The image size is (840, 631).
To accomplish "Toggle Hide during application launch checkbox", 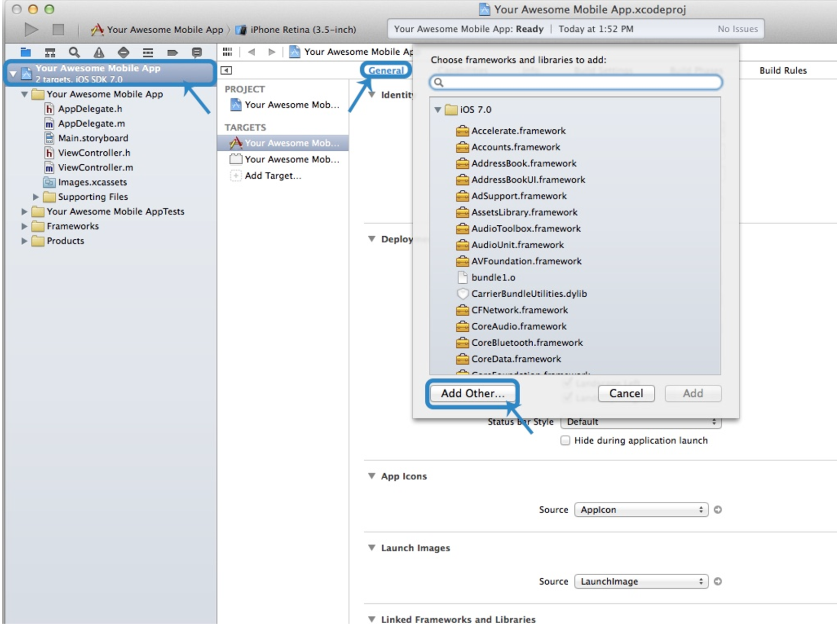I will tap(565, 441).
